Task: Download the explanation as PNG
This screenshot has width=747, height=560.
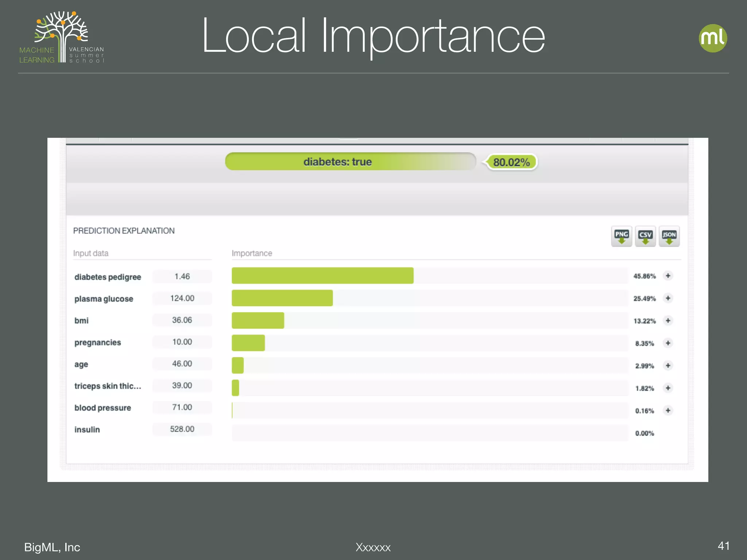Action: point(622,236)
